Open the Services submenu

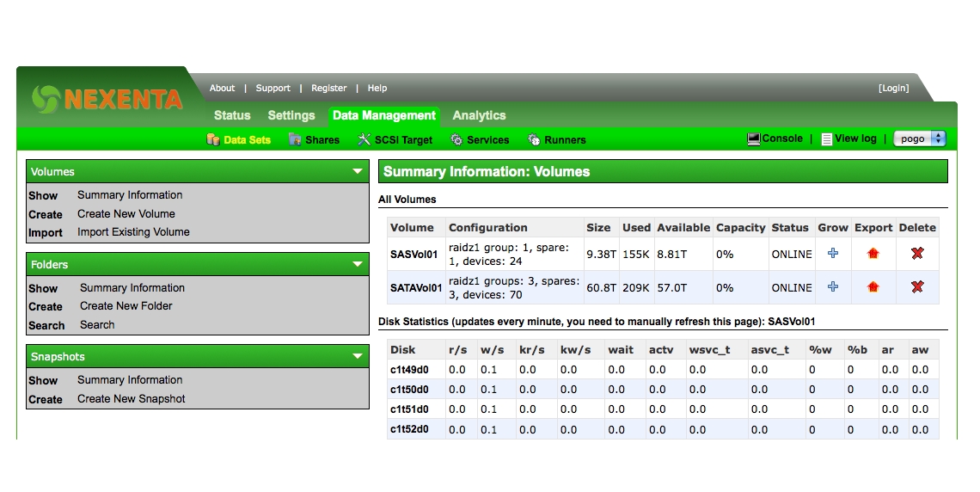(487, 140)
